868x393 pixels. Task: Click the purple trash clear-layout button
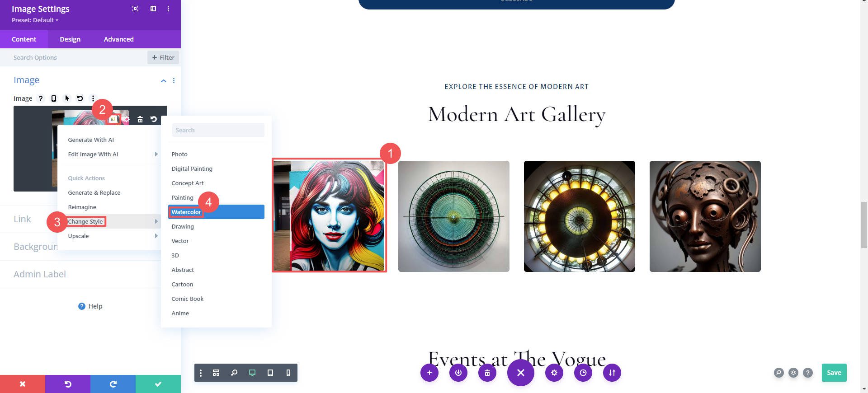pos(487,373)
